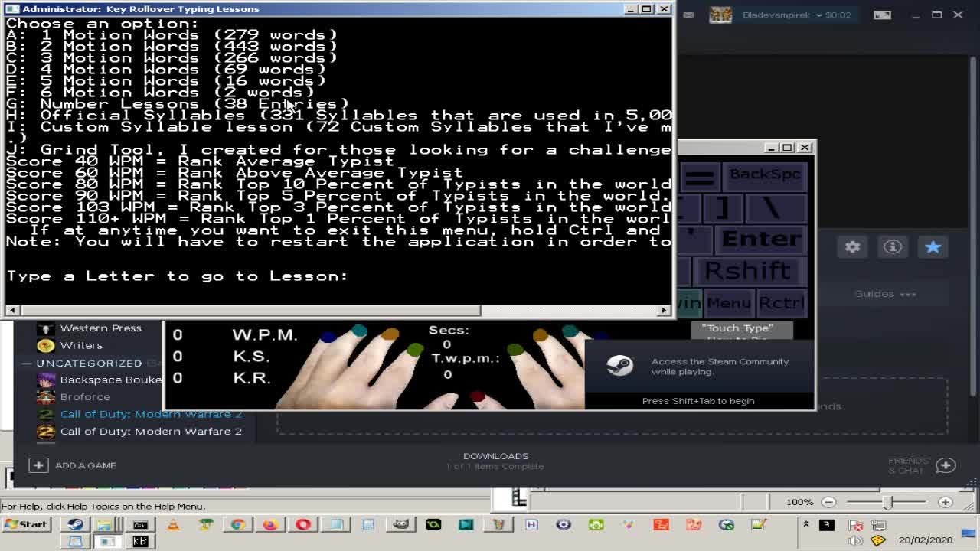
Task: Open Opera browser from the taskbar
Action: coord(303,524)
